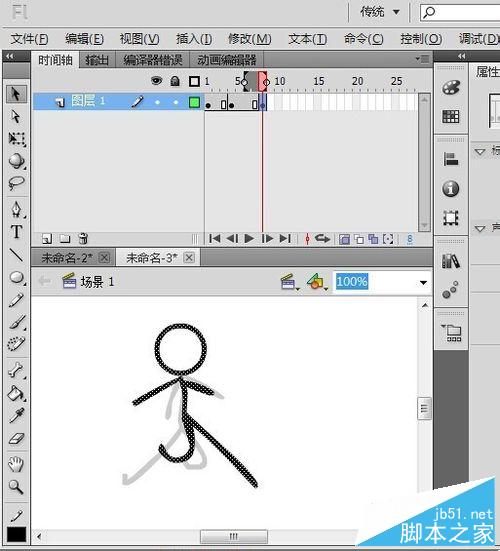Viewport: 500px width, 551px height.
Task: Click the new layer folder icon
Action: [x=65, y=239]
